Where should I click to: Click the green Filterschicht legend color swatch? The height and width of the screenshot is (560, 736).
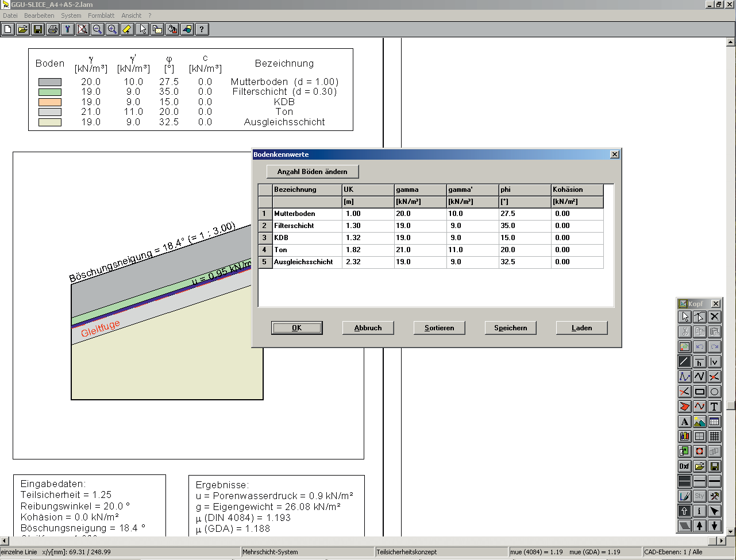point(50,92)
